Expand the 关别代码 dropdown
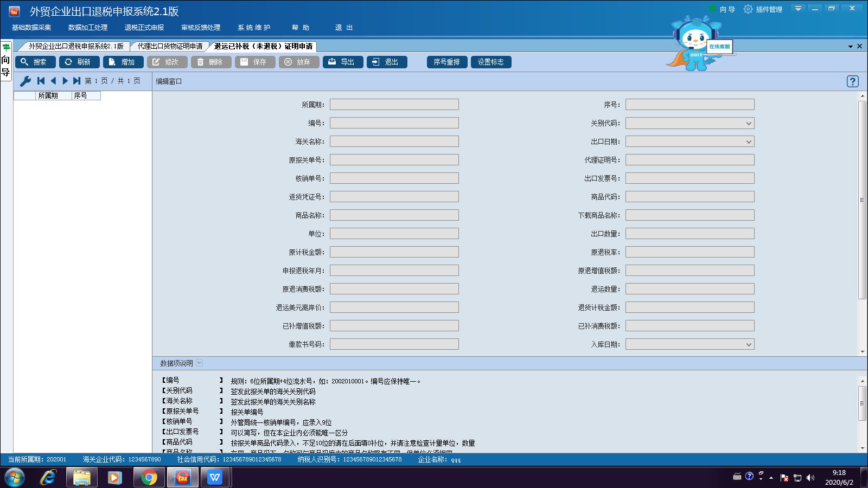868x488 pixels. pyautogui.click(x=749, y=124)
